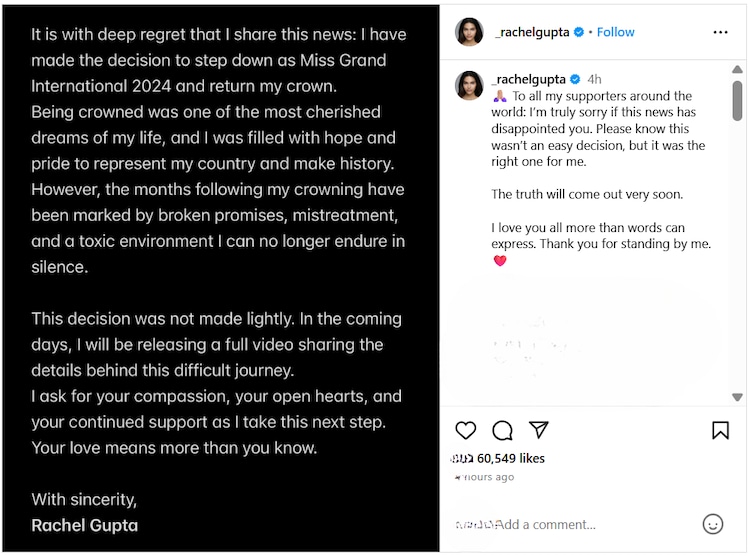Share the post via paper plane icon
The image size is (750, 558).
539,430
